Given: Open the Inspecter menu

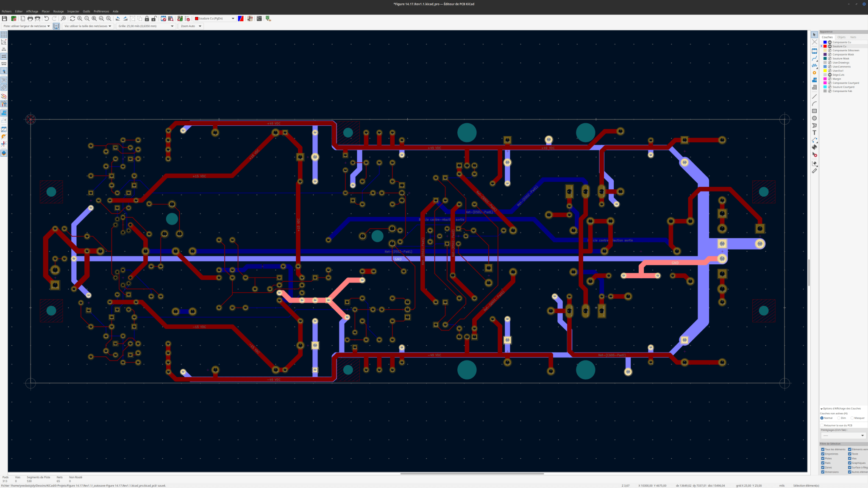Looking at the screenshot, I should (73, 11).
